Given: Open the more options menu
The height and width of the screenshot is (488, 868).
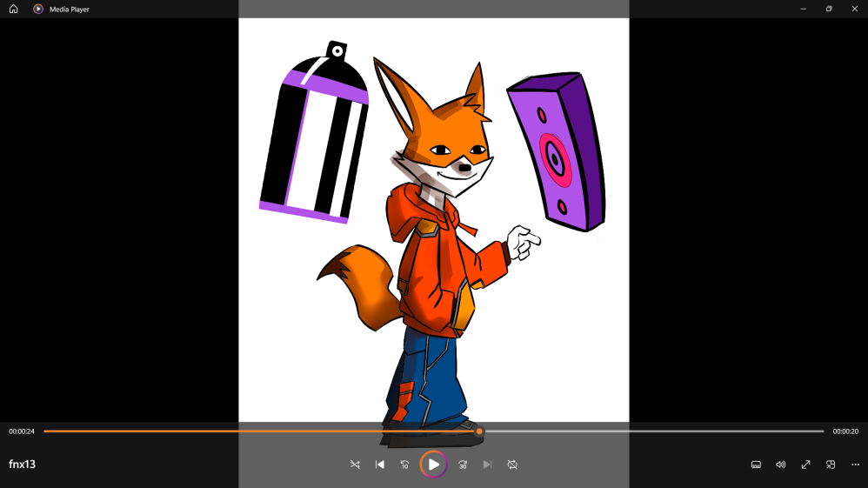Looking at the screenshot, I should pyautogui.click(x=855, y=465).
